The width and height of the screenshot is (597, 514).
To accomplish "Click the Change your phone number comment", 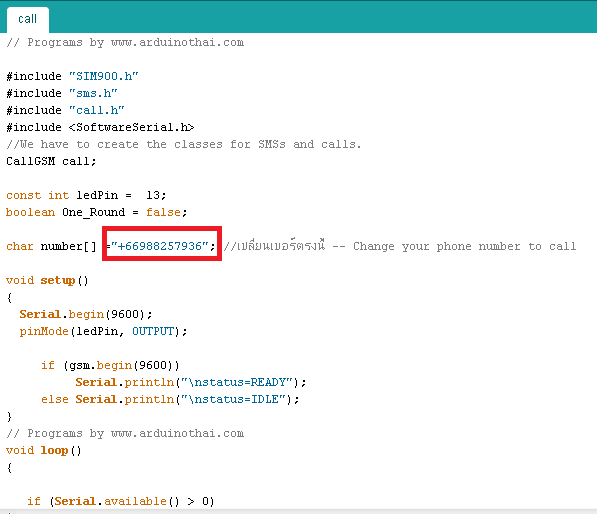I will pyautogui.click(x=400, y=246).
